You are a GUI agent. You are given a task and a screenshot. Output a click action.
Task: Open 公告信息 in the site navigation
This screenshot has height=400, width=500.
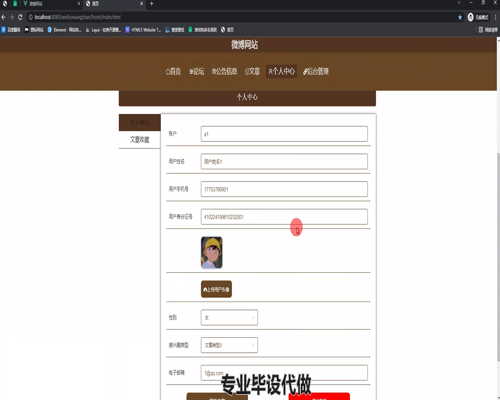[225, 71]
